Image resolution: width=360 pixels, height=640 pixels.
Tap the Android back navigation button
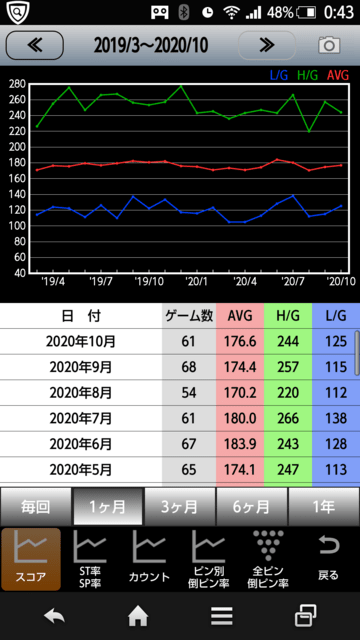(x=54, y=616)
